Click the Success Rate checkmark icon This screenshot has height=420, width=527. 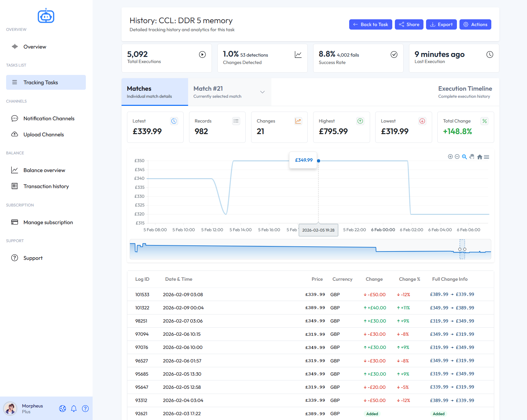[394, 54]
